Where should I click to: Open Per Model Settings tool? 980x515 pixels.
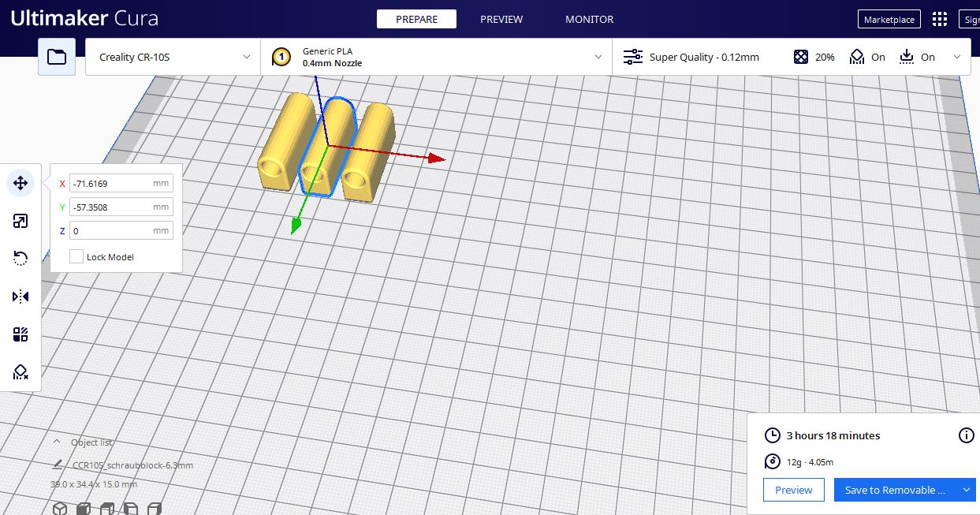pos(20,334)
